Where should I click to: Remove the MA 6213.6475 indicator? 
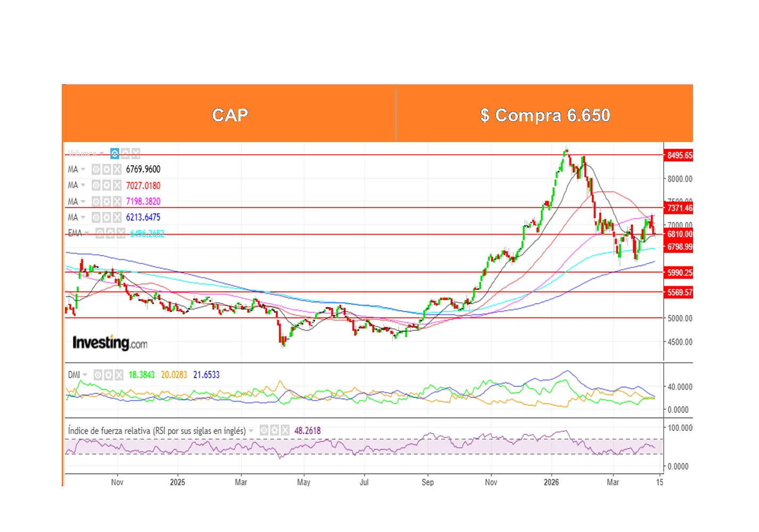[x=117, y=218]
